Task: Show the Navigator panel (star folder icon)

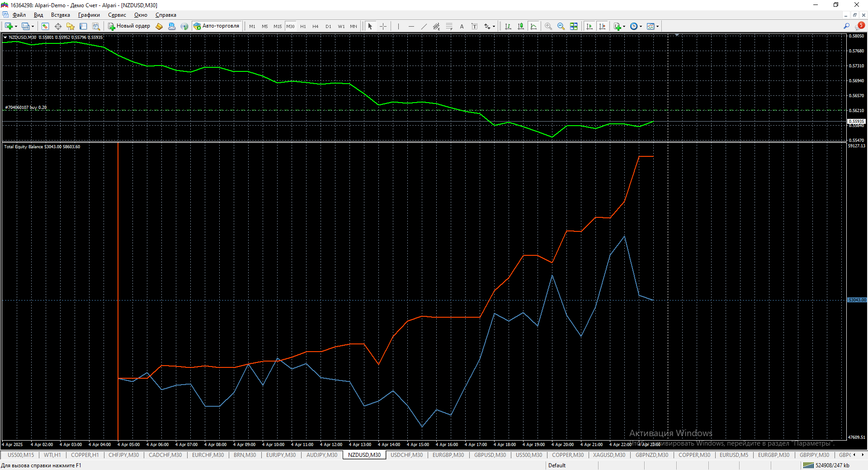Action: point(71,26)
